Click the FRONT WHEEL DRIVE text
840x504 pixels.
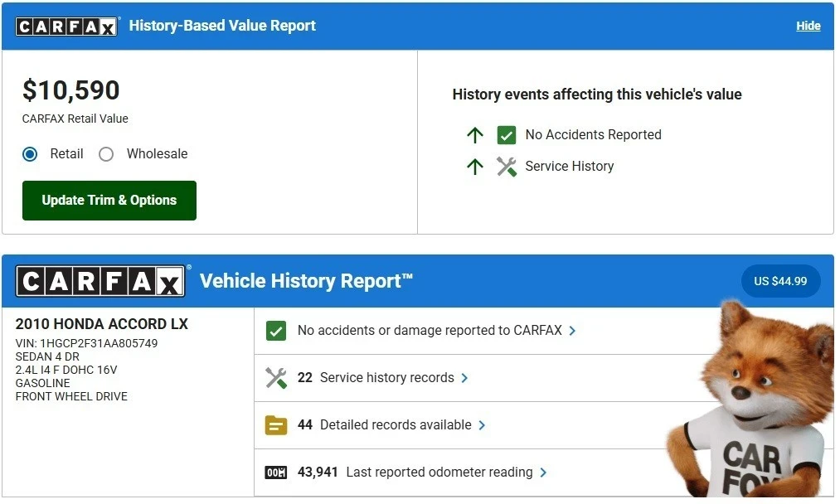[72, 397]
